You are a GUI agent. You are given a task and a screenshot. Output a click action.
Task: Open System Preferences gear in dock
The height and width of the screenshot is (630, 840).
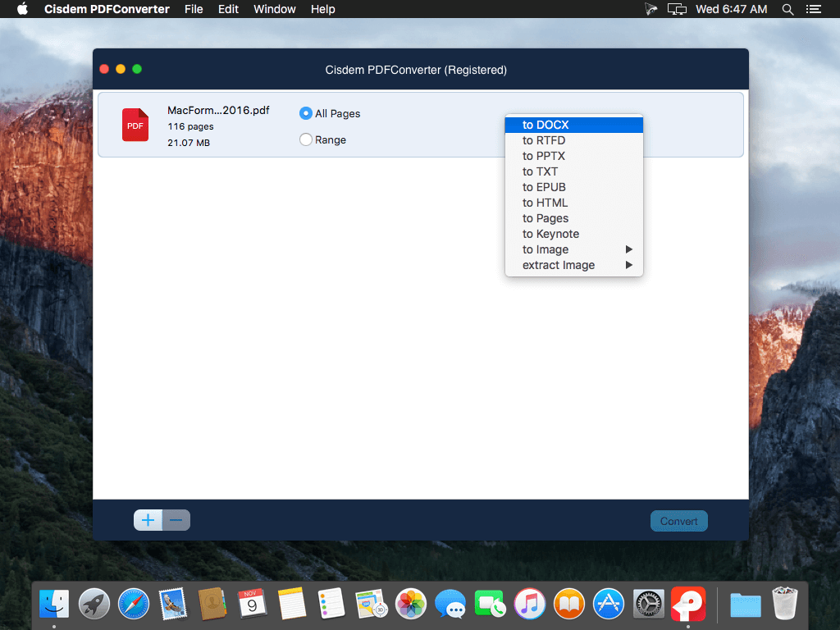click(648, 604)
